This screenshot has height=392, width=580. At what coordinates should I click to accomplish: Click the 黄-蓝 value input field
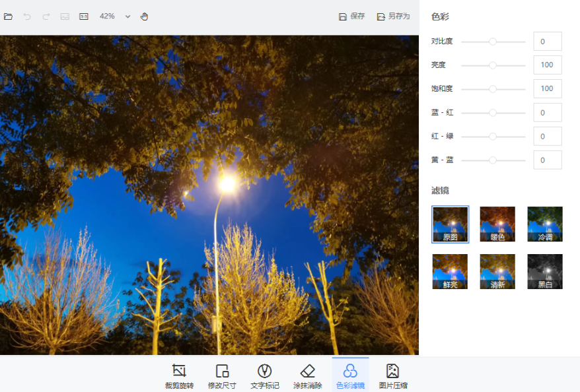(x=548, y=160)
